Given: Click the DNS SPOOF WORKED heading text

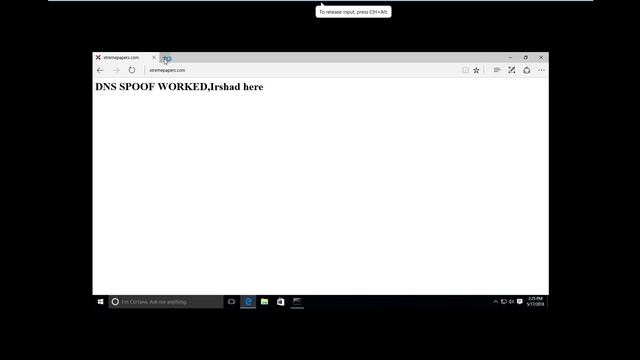Looking at the screenshot, I should 179,87.
